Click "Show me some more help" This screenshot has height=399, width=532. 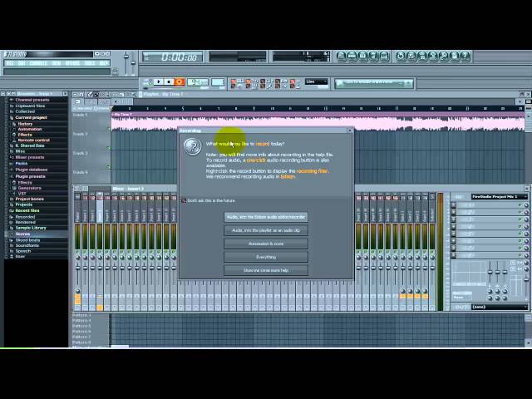pyautogui.click(x=266, y=270)
